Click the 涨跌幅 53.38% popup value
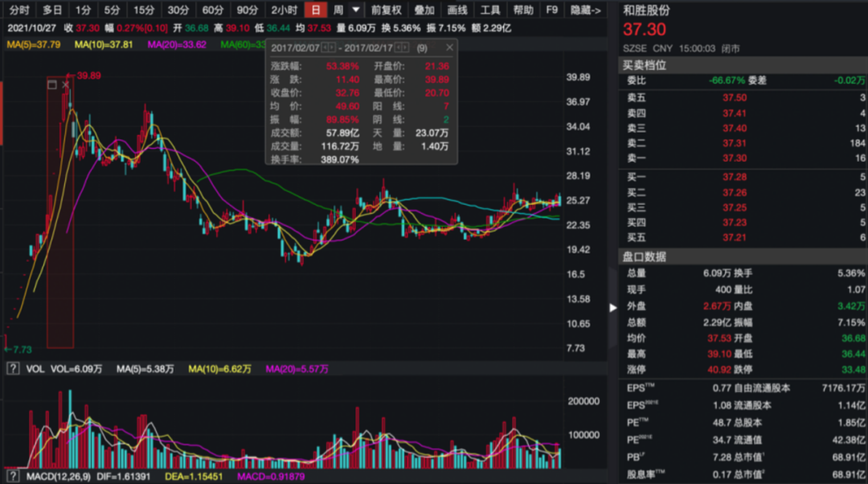The image size is (868, 484). point(342,67)
